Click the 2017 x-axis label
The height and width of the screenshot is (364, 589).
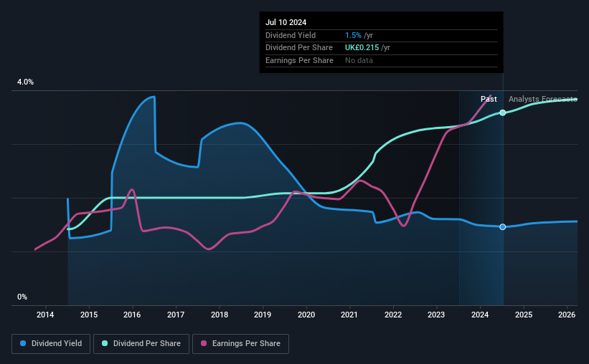176,315
